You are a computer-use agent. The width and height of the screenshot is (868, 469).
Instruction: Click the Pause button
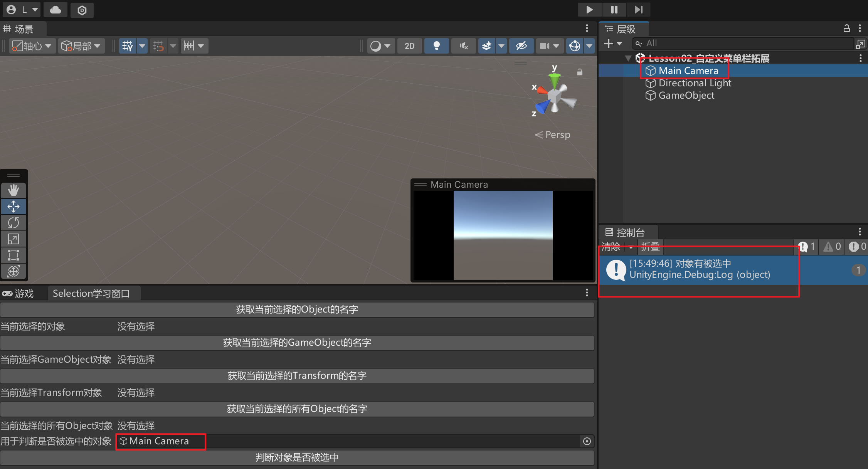[x=614, y=10]
